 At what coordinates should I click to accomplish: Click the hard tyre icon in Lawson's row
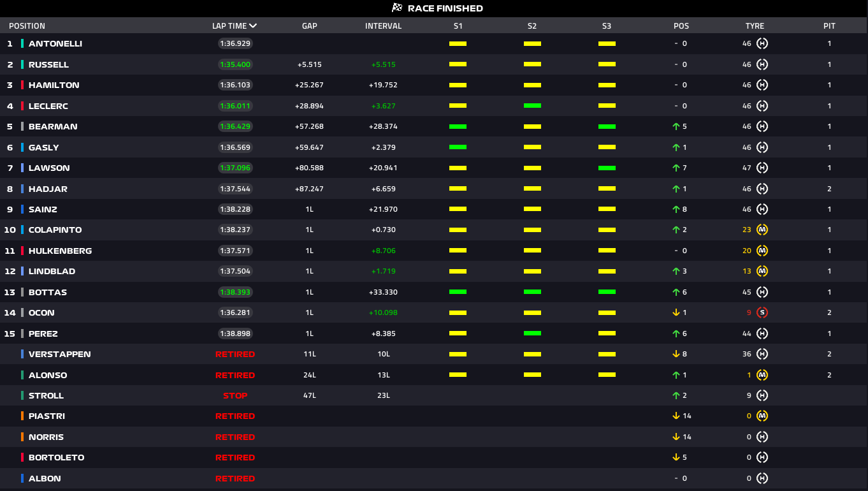[x=762, y=168]
